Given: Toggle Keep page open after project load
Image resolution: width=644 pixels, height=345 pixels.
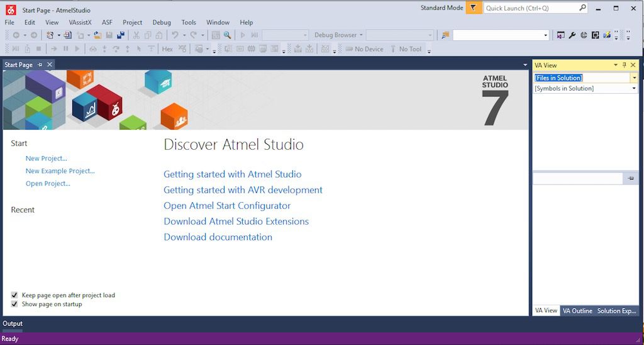Looking at the screenshot, I should [x=14, y=295].
